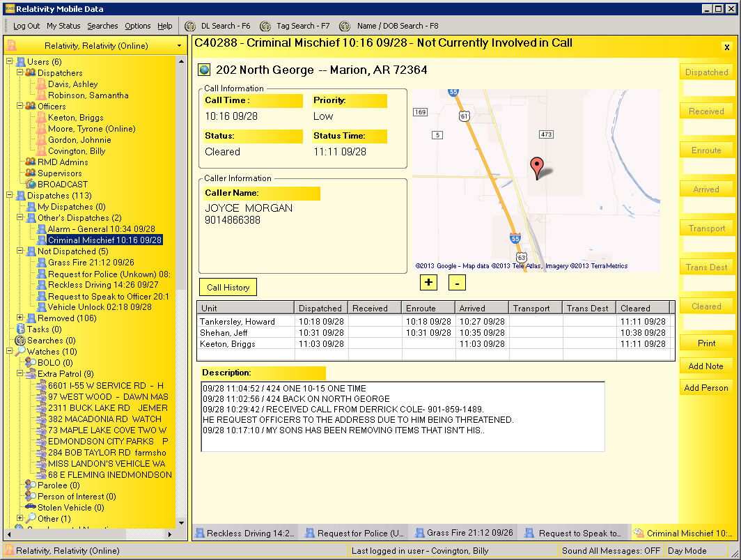The width and height of the screenshot is (741, 560).
Task: Click the sidebar scroll down arrow
Action: point(182,523)
